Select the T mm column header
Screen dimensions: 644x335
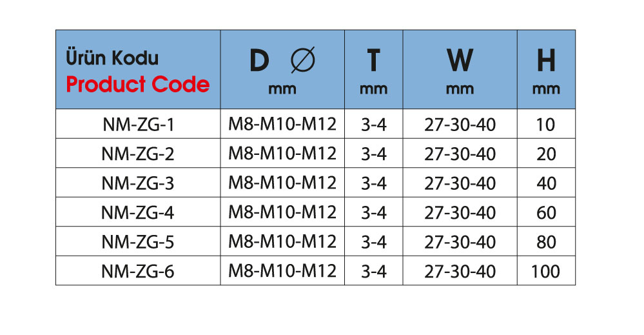[373, 70]
